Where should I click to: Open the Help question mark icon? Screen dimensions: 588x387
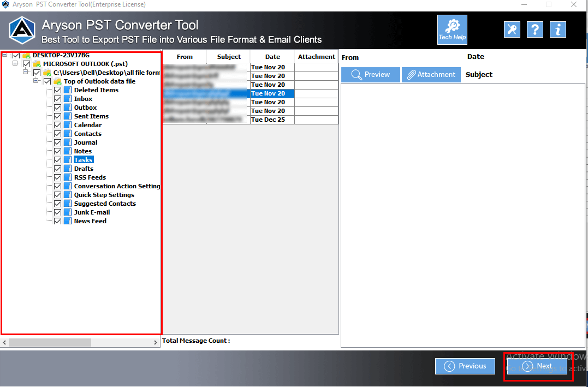pos(534,29)
